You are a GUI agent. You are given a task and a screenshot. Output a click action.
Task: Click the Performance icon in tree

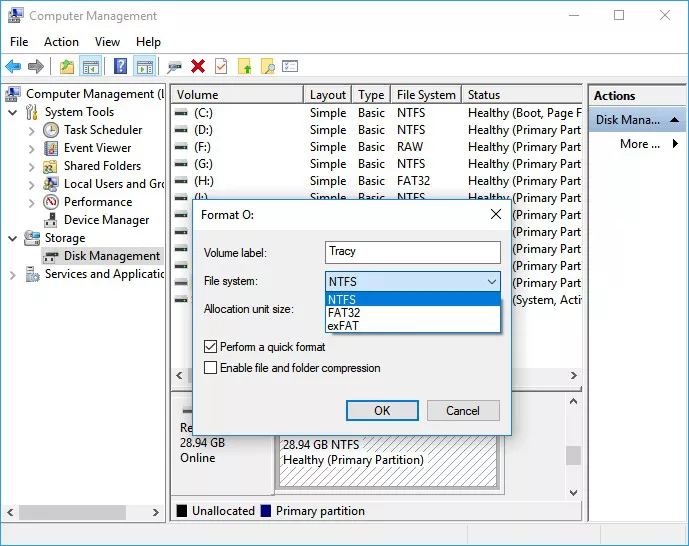tap(52, 202)
